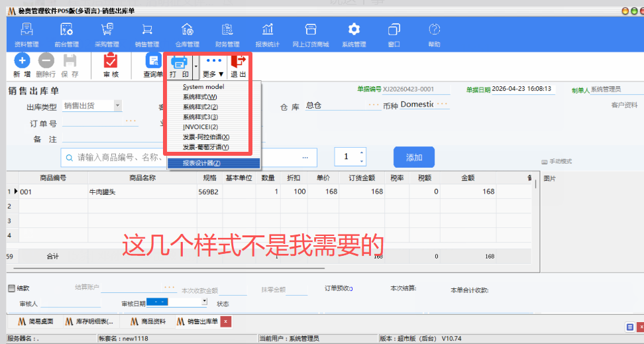The image size is (644, 344).
Task: Click the 新增 (New) toolbar icon
Action: click(x=22, y=61)
